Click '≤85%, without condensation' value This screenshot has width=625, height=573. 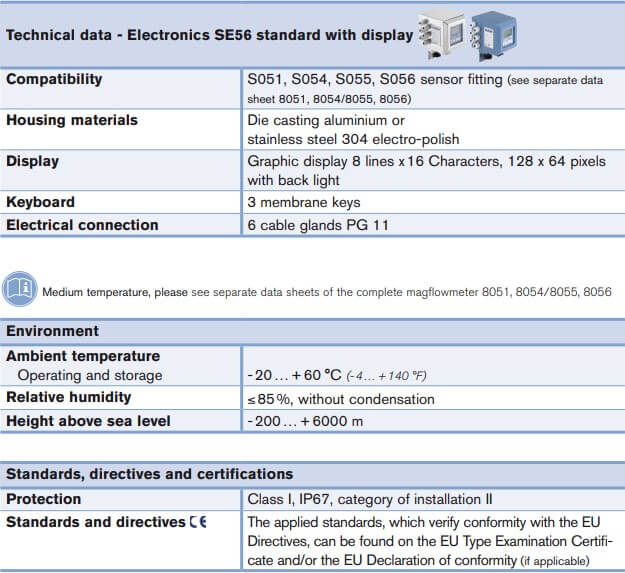pyautogui.click(x=341, y=399)
